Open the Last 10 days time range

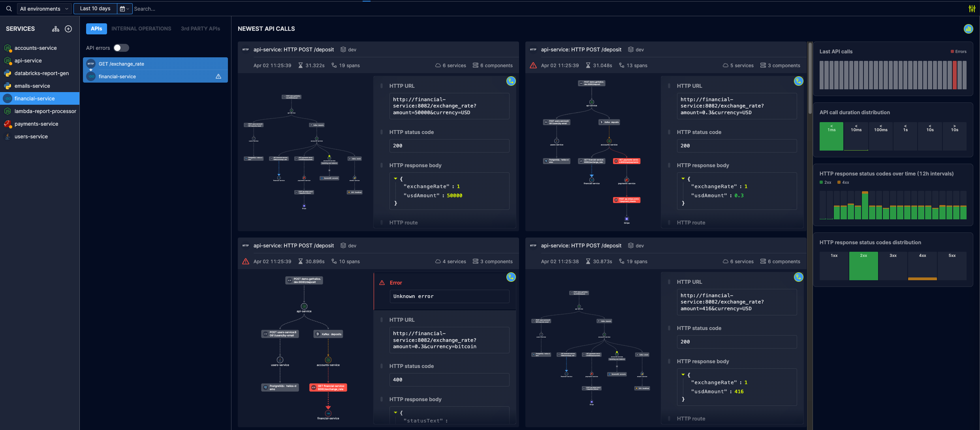[95, 8]
